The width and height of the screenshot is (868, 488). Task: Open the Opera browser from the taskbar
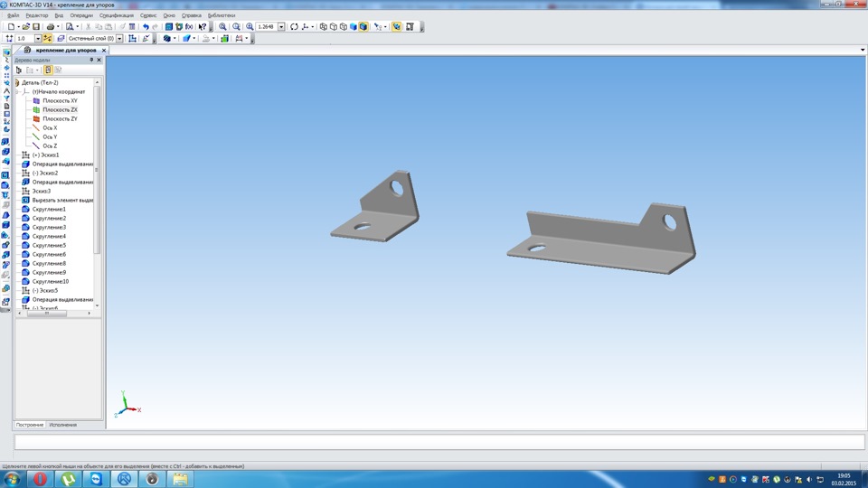(40, 479)
